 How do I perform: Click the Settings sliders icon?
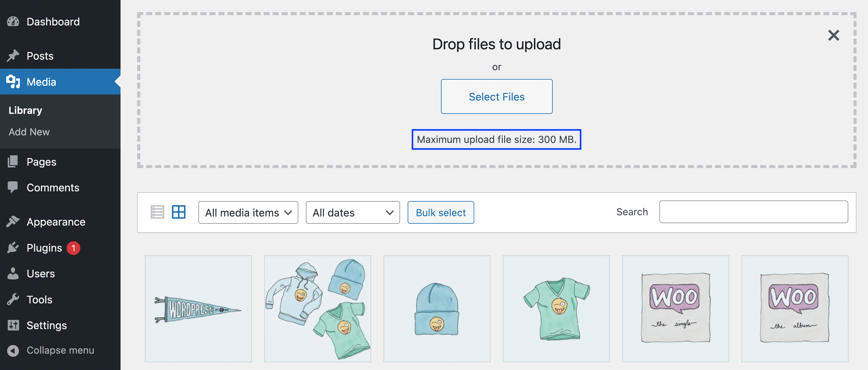point(13,325)
